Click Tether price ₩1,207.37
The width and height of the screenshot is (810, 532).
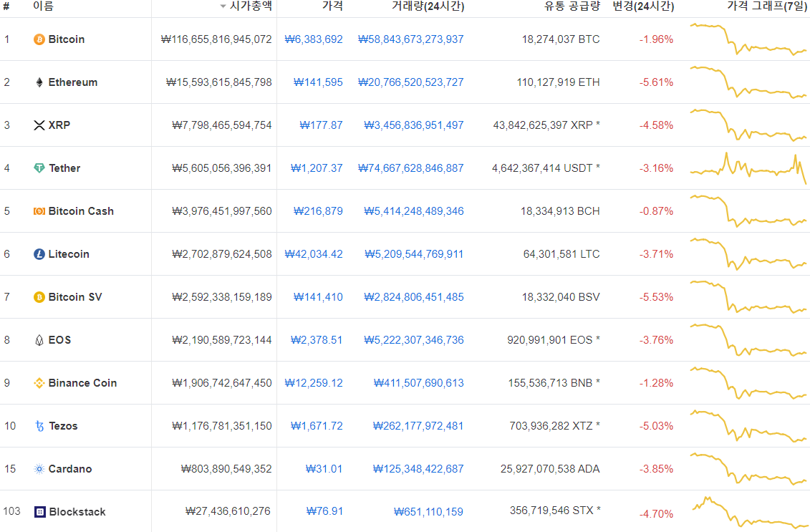pyautogui.click(x=317, y=168)
